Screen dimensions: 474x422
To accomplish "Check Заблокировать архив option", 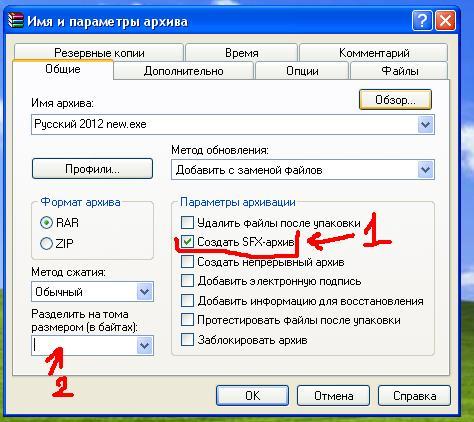I will [187, 340].
